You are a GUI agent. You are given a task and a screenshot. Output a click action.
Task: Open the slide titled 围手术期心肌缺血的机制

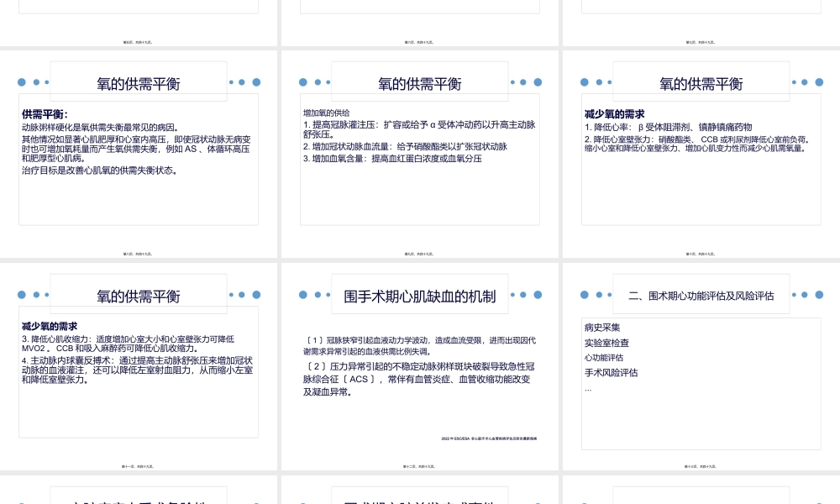pos(419,295)
